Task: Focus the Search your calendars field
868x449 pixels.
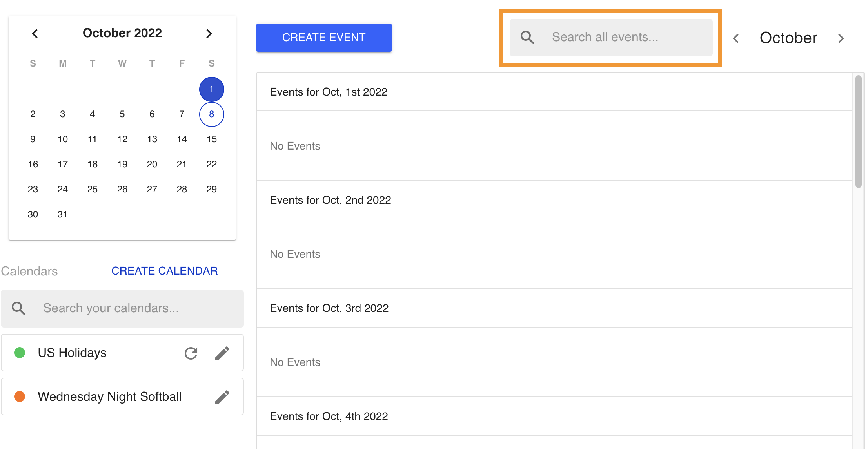Action: click(122, 308)
